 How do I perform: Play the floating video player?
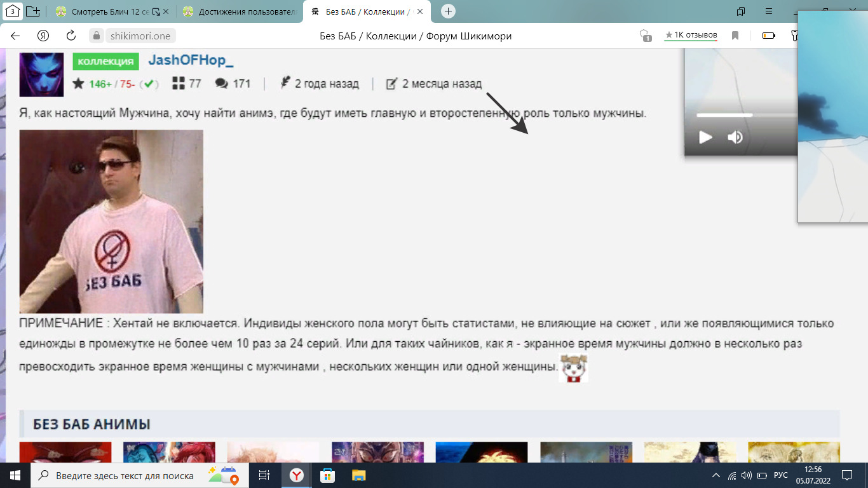coord(705,137)
